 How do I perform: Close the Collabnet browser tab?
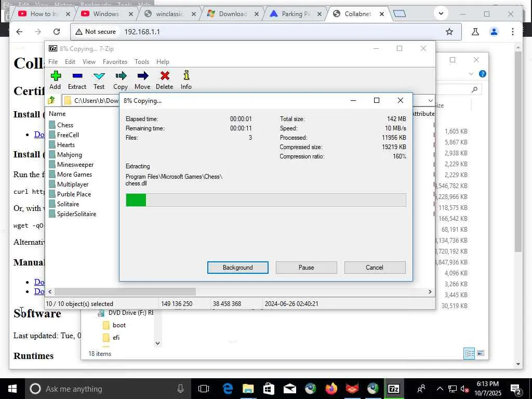382,14
